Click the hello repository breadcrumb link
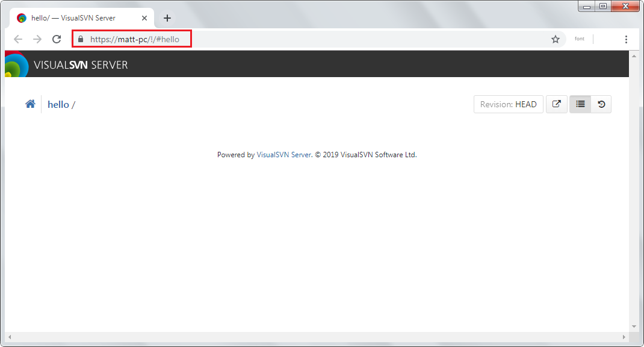 pyautogui.click(x=58, y=104)
